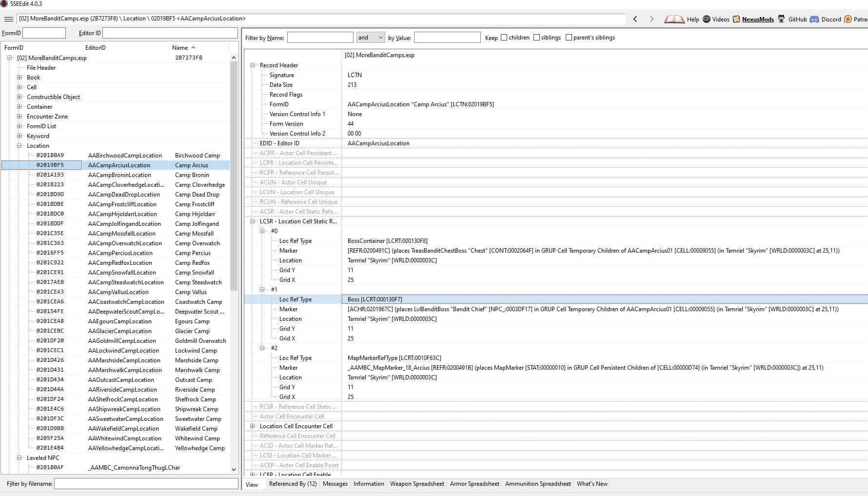The image size is (868, 496).
Task: Switch to the View tab
Action: pyautogui.click(x=252, y=484)
